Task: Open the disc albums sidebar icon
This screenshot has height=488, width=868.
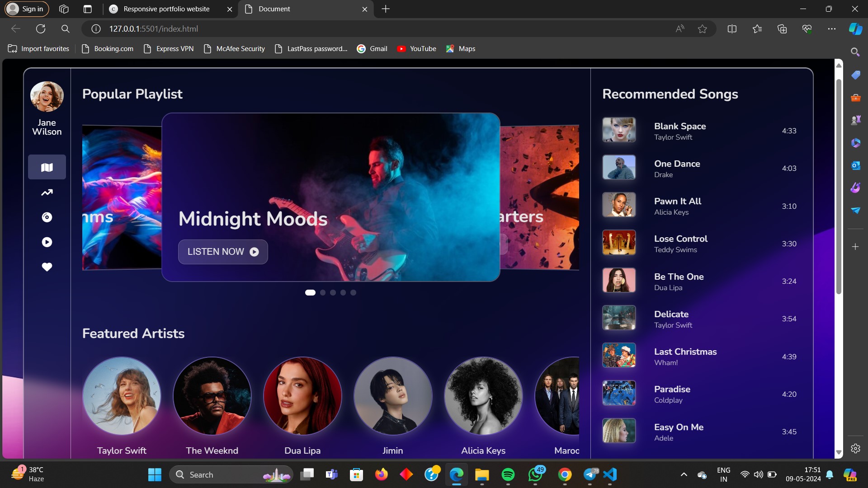Action: [x=47, y=217]
